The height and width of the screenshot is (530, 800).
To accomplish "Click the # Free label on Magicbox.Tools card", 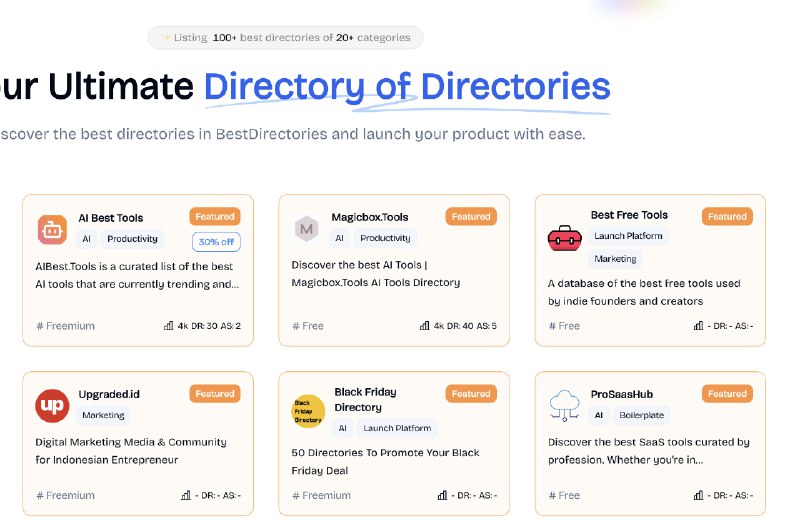I will coord(308,326).
